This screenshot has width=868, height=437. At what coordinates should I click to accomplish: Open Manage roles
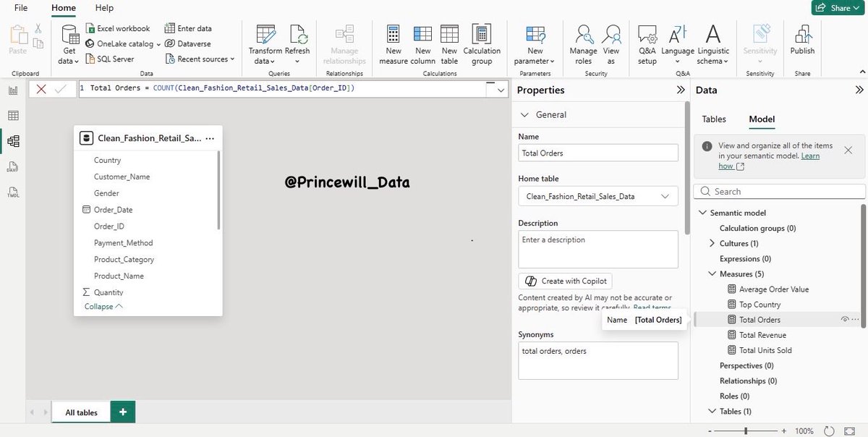click(583, 45)
